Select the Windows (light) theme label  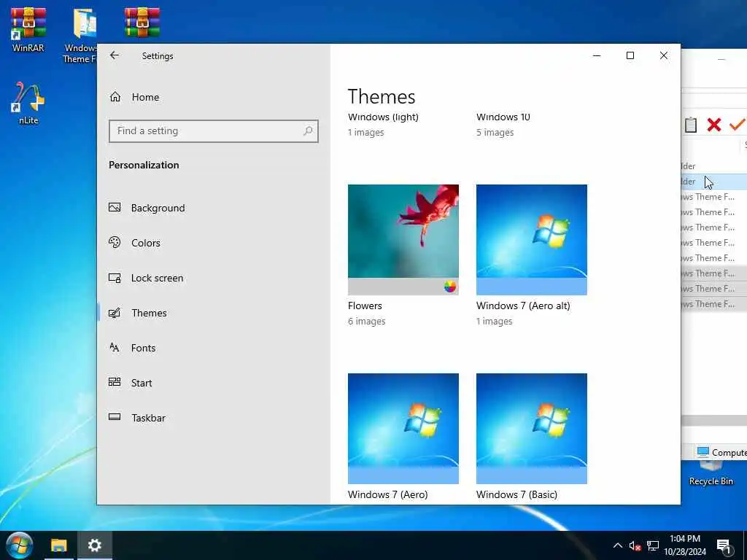click(x=383, y=117)
